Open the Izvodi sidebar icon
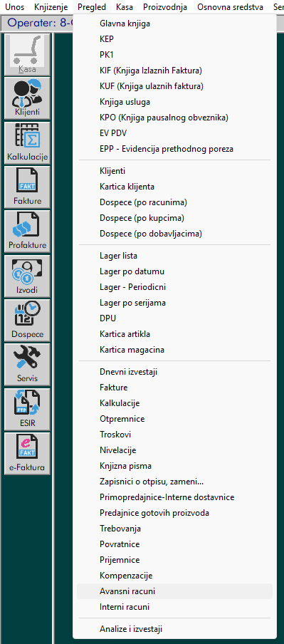 point(27,276)
